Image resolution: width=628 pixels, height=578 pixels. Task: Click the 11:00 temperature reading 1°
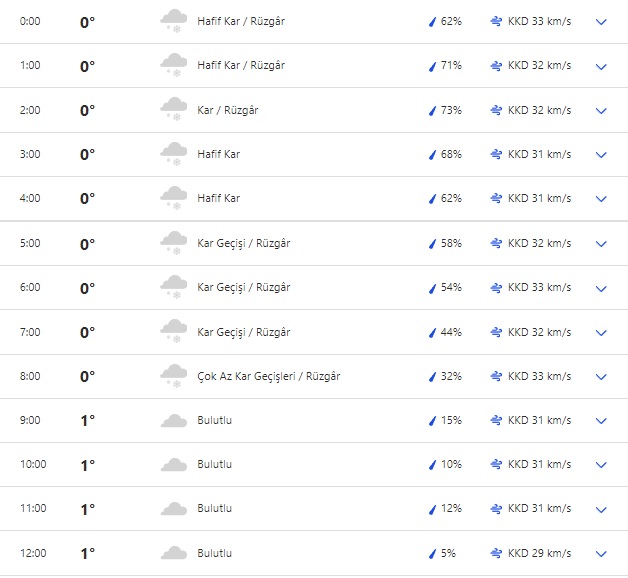tap(87, 509)
